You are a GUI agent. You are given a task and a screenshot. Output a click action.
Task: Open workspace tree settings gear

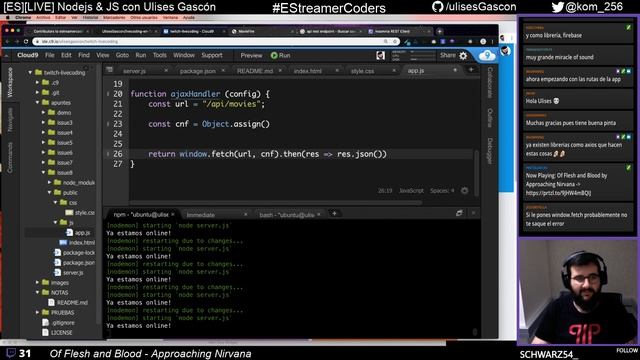(86, 68)
